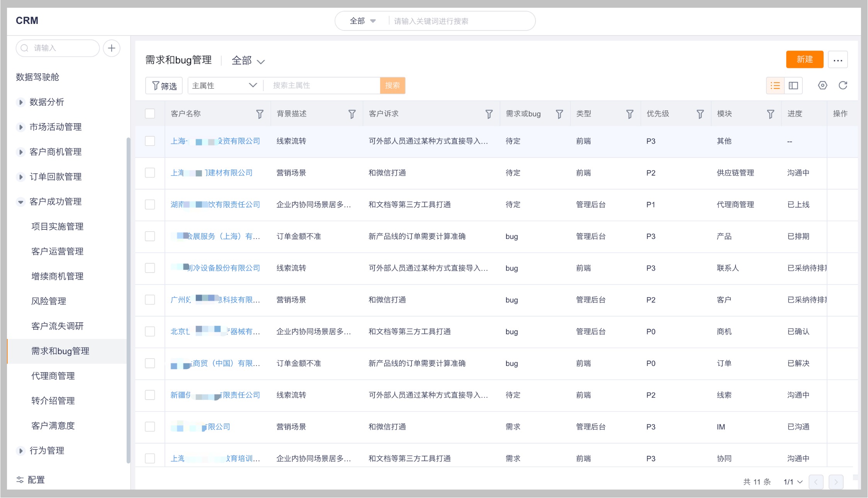The height and width of the screenshot is (498, 868).
Task: Switch to list view icon
Action: (775, 85)
